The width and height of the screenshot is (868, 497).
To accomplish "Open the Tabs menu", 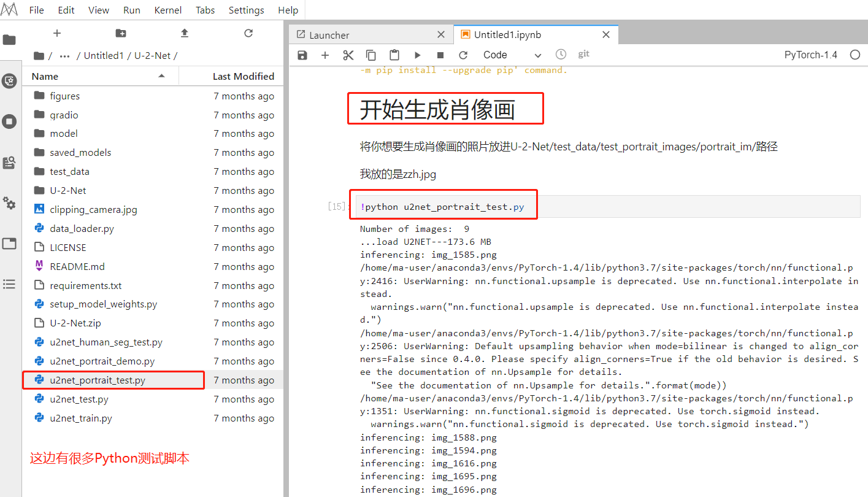I will click(x=205, y=10).
